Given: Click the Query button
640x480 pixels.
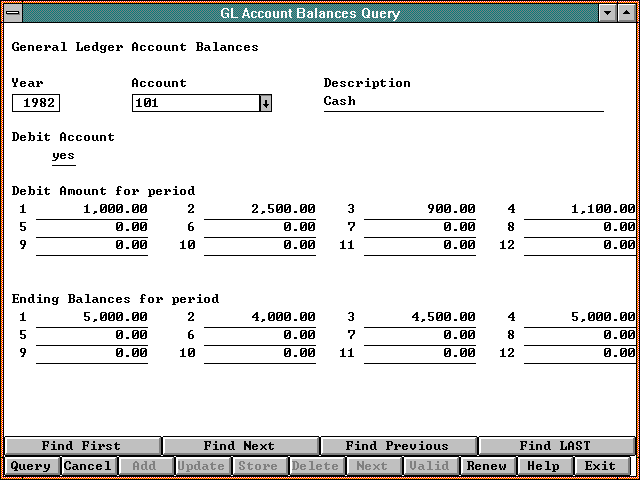Looking at the screenshot, I should 30,466.
